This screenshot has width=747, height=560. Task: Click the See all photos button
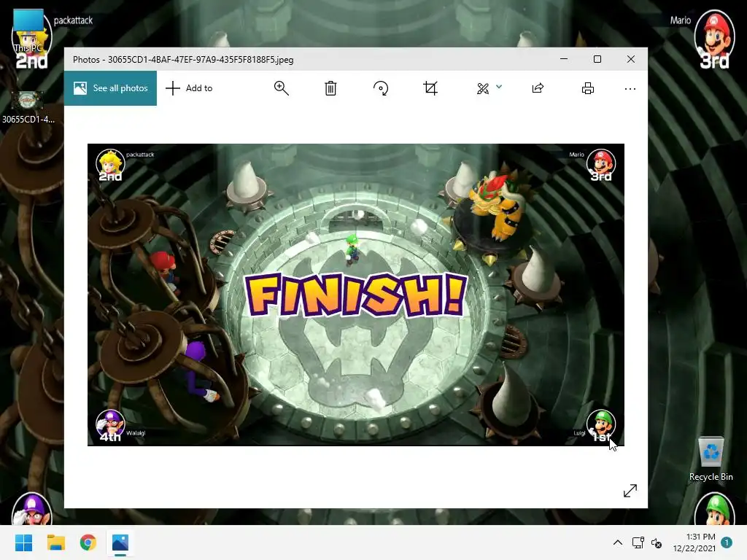[x=111, y=88]
